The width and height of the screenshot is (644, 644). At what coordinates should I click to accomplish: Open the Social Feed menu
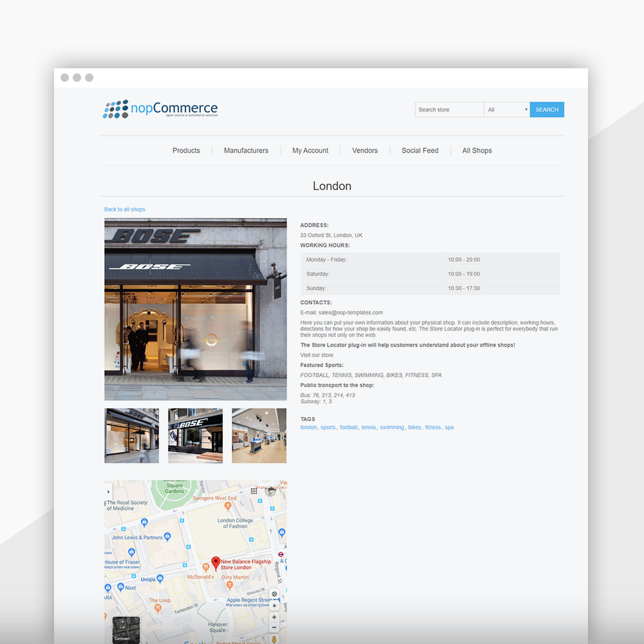click(x=420, y=150)
